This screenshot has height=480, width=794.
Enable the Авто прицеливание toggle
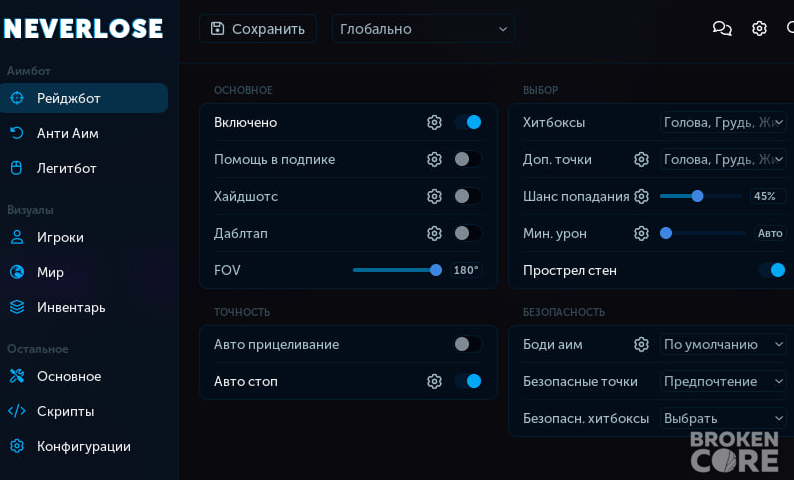(x=468, y=344)
